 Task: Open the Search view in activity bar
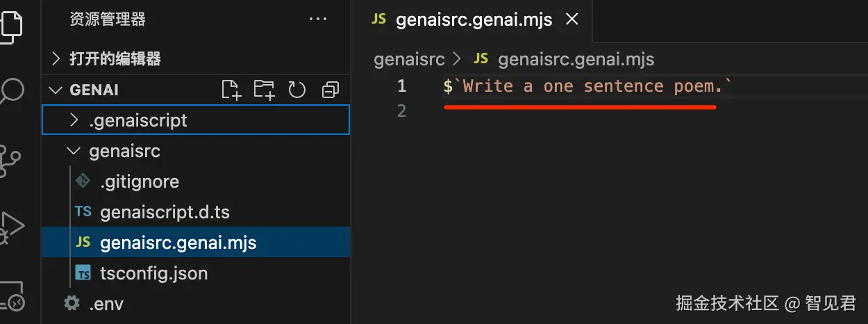tap(12, 91)
